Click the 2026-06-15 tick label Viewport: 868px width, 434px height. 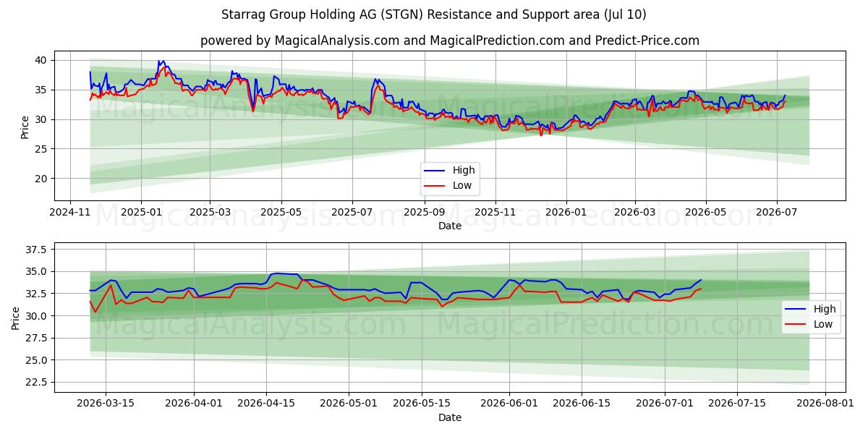tap(582, 404)
